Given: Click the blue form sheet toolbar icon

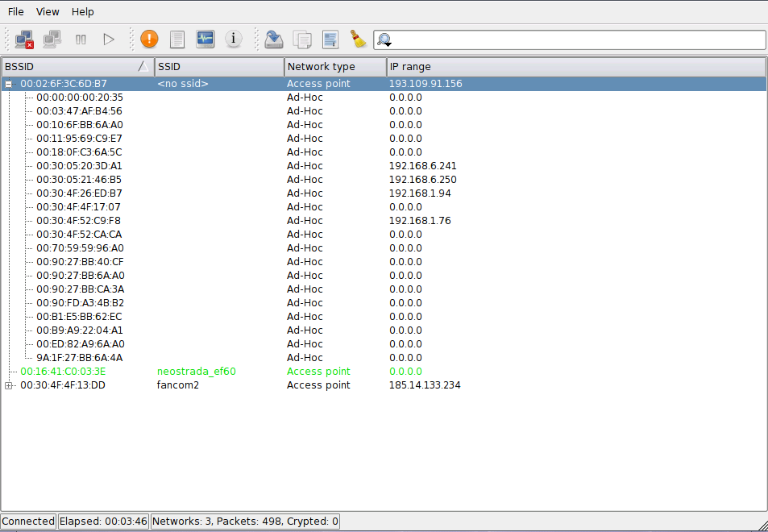Looking at the screenshot, I should (x=330, y=39).
